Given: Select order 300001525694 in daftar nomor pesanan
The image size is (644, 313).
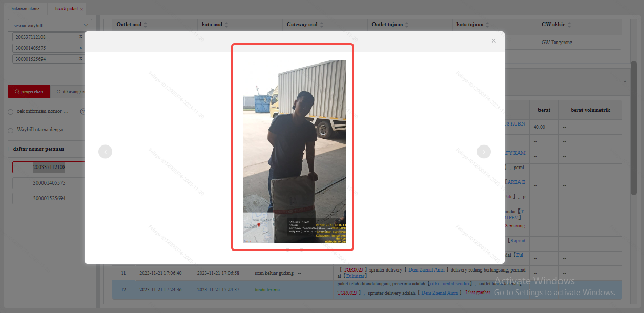Looking at the screenshot, I should pyautogui.click(x=49, y=198).
